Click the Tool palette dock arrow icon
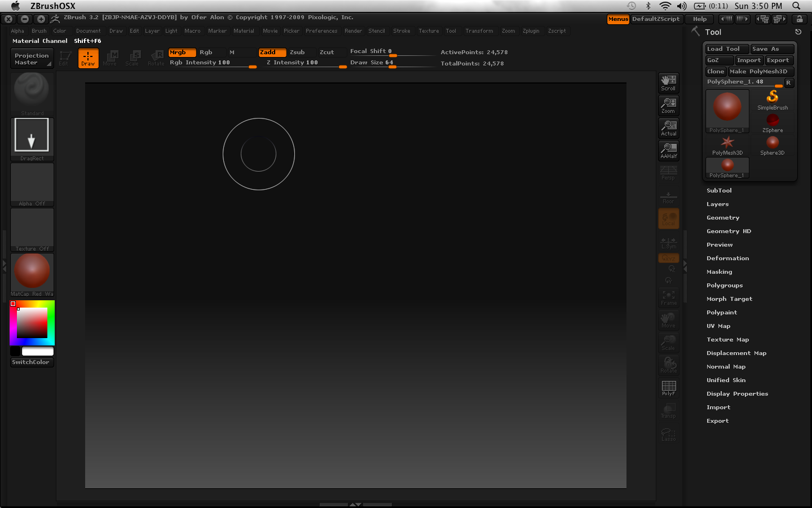Image resolution: width=812 pixels, height=508 pixels. 798,32
